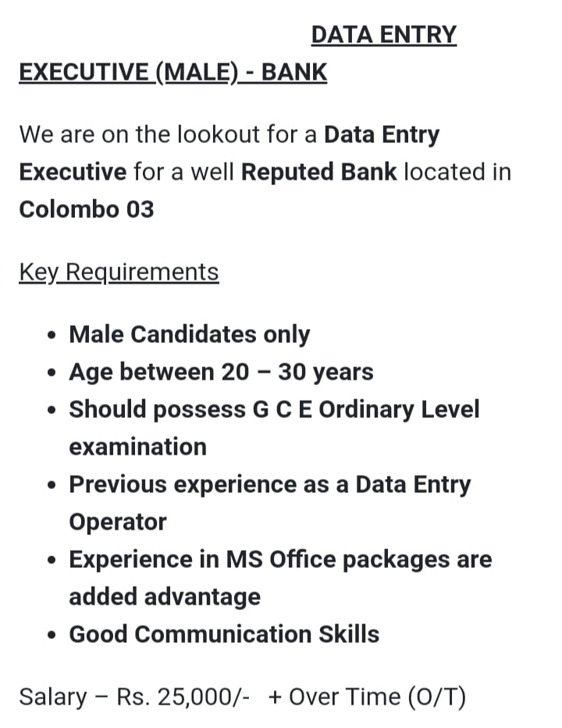Image resolution: width=562 pixels, height=728 pixels.
Task: Click the bullet dot before "Age between"
Action: (x=52, y=373)
